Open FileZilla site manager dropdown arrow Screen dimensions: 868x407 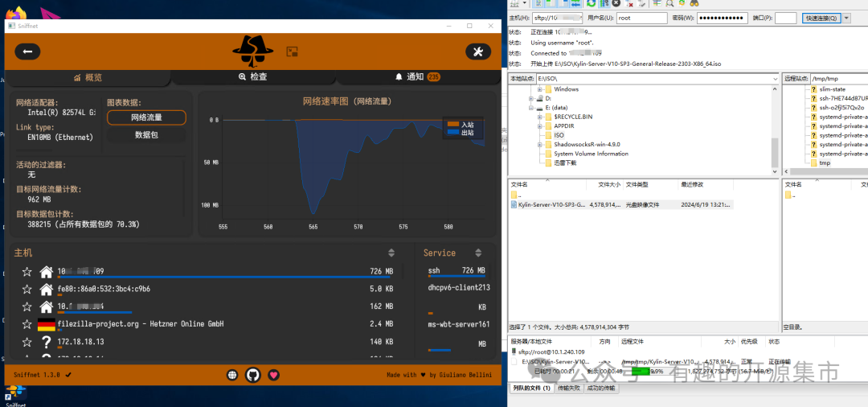[525, 3]
